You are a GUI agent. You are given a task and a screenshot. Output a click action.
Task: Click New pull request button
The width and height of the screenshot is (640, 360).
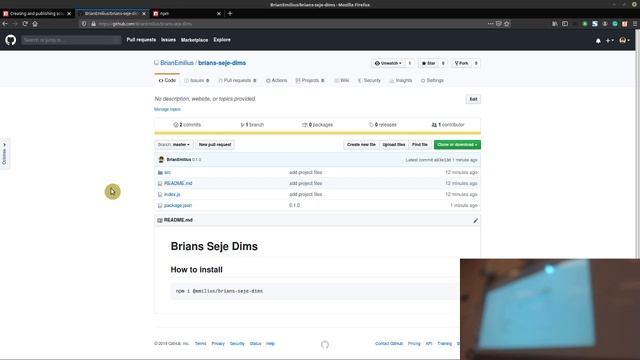click(x=215, y=144)
